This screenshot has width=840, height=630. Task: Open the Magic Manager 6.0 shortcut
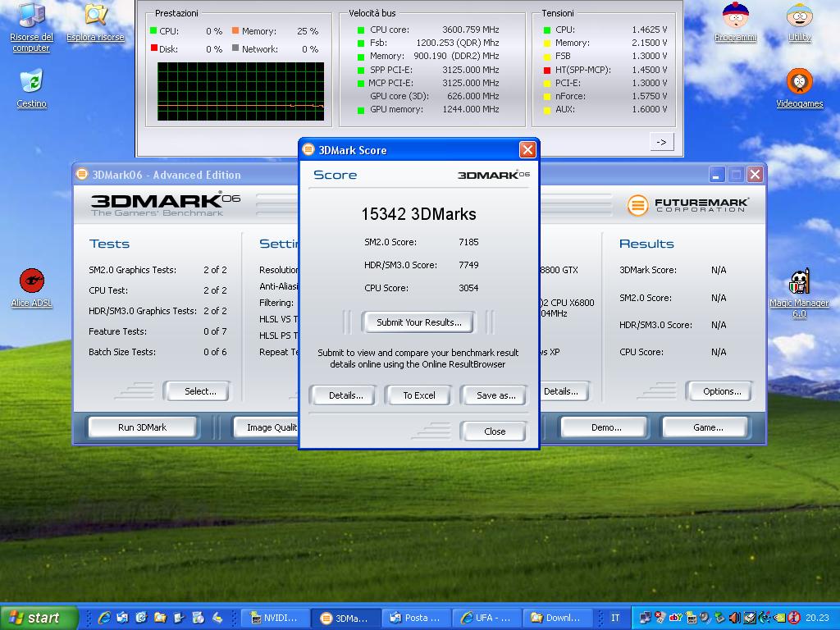pyautogui.click(x=799, y=294)
